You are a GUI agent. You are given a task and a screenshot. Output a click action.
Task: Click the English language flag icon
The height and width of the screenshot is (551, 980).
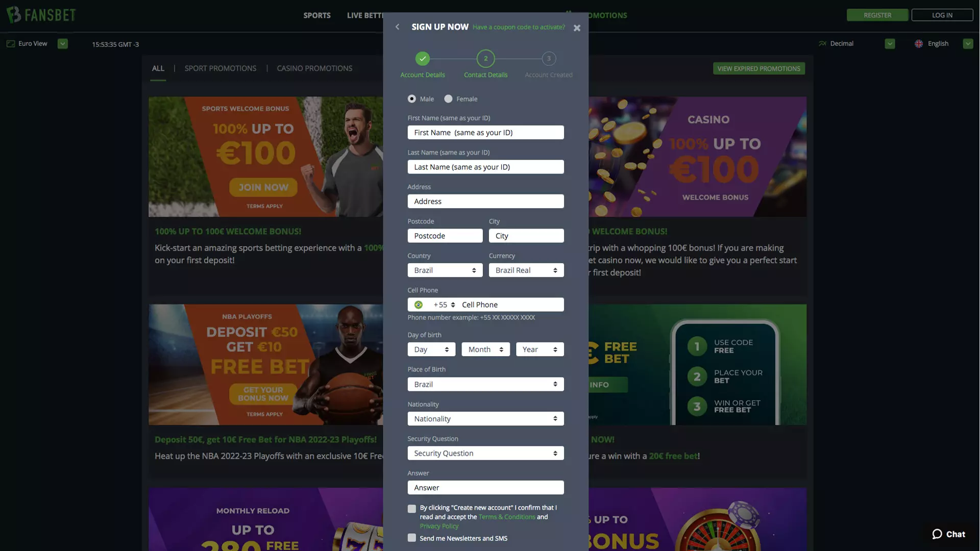pos(919,43)
